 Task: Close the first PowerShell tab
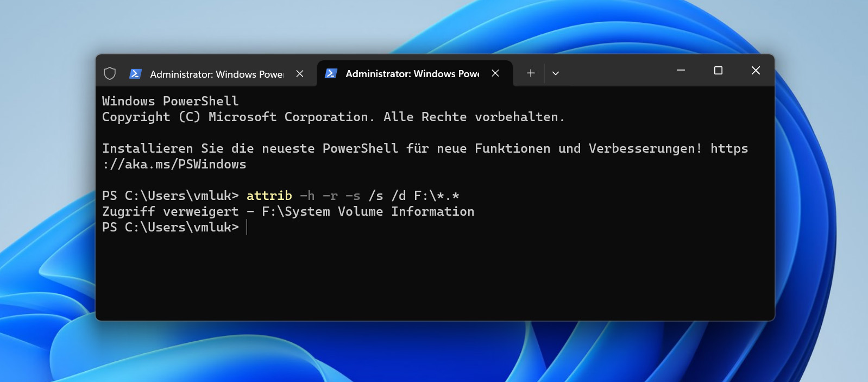(x=300, y=73)
